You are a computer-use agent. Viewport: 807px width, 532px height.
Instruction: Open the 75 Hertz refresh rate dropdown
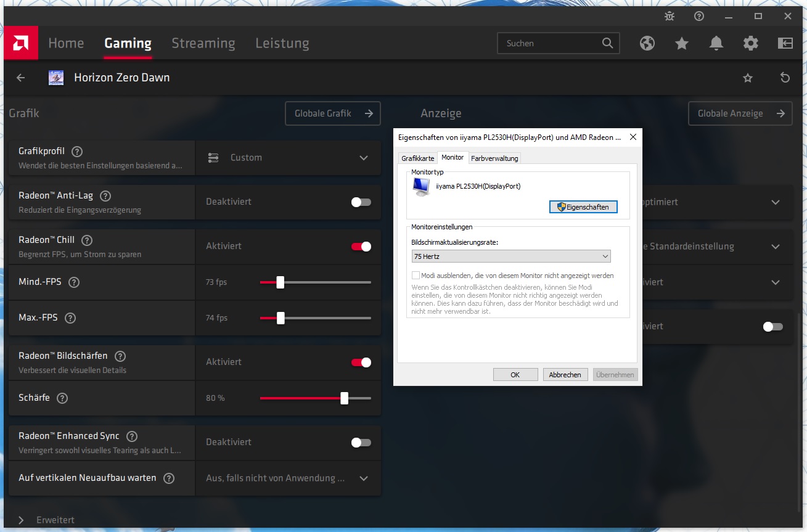coord(511,256)
